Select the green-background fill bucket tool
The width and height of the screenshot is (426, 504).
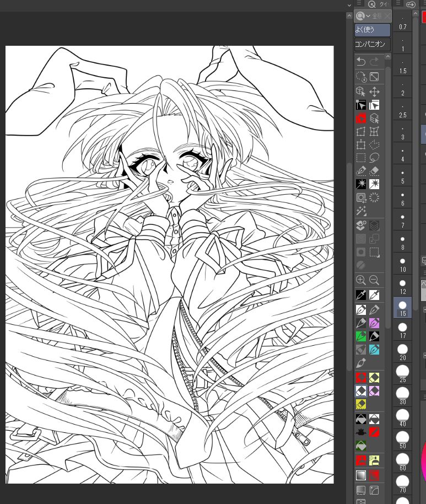click(361, 445)
